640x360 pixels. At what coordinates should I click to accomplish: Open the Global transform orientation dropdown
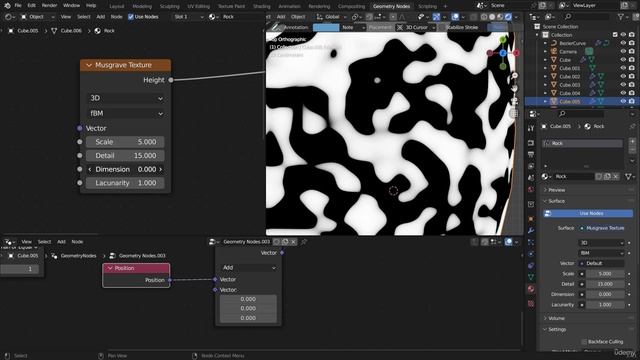point(331,17)
